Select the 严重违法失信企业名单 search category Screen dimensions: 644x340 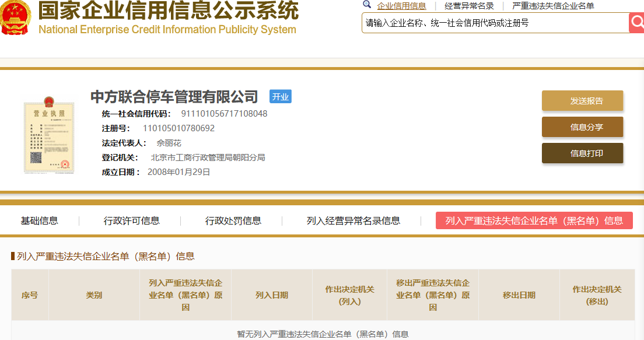coord(553,6)
